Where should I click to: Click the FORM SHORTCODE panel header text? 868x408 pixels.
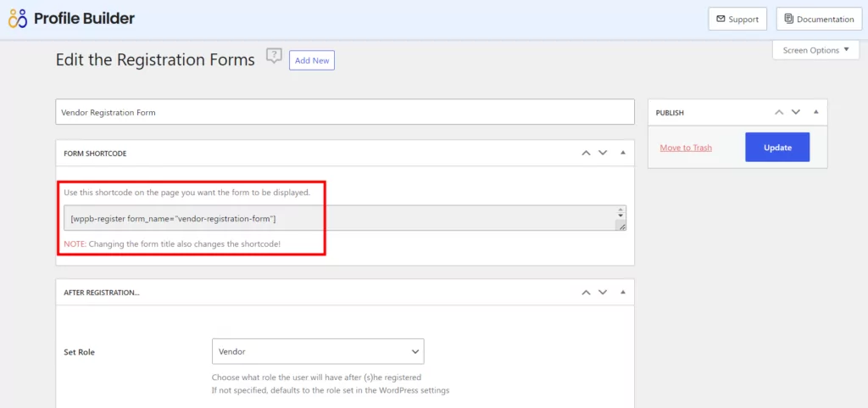[x=95, y=154]
